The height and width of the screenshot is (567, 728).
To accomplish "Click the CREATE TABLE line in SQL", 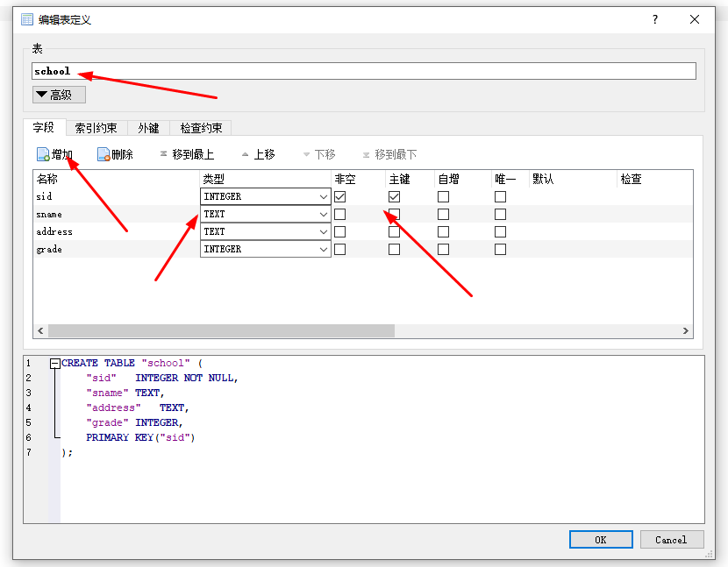I will pos(132,364).
